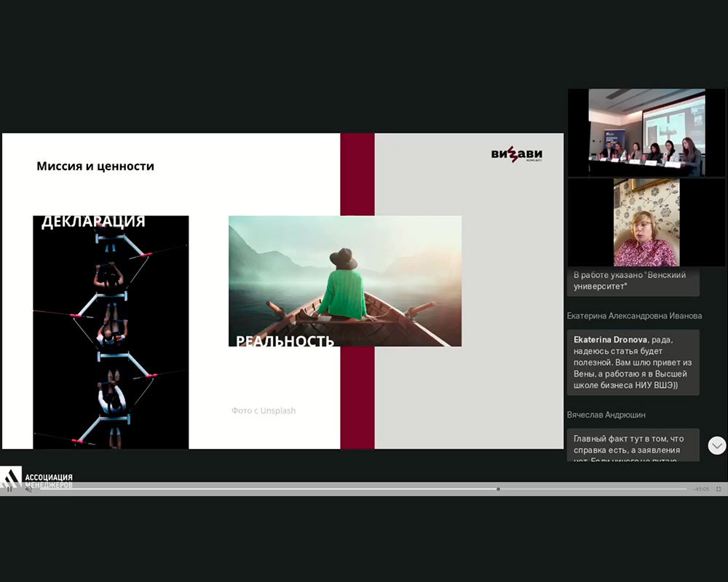Click the Визави logo on slide
The width and height of the screenshot is (728, 582).
tap(516, 155)
